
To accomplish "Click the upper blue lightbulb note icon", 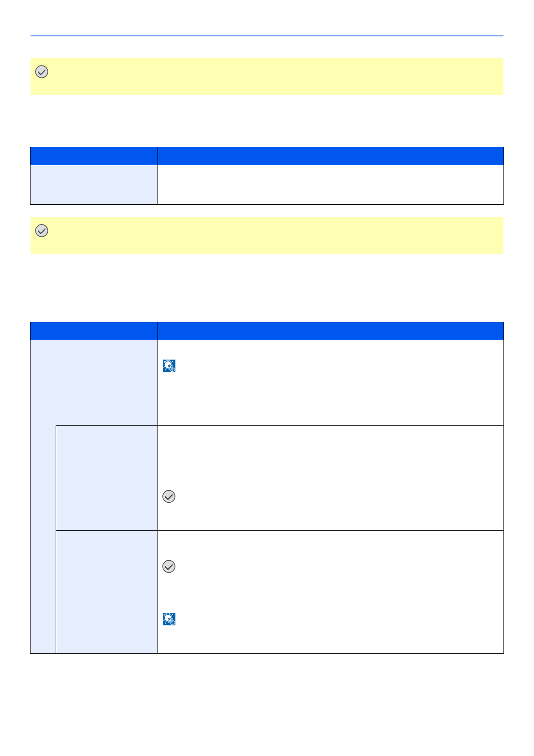I will [x=169, y=366].
